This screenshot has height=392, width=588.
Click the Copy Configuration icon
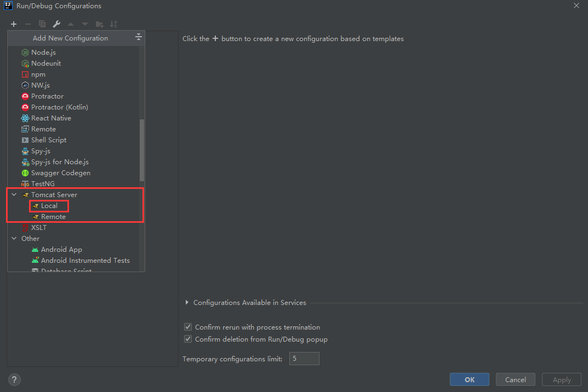pos(42,24)
